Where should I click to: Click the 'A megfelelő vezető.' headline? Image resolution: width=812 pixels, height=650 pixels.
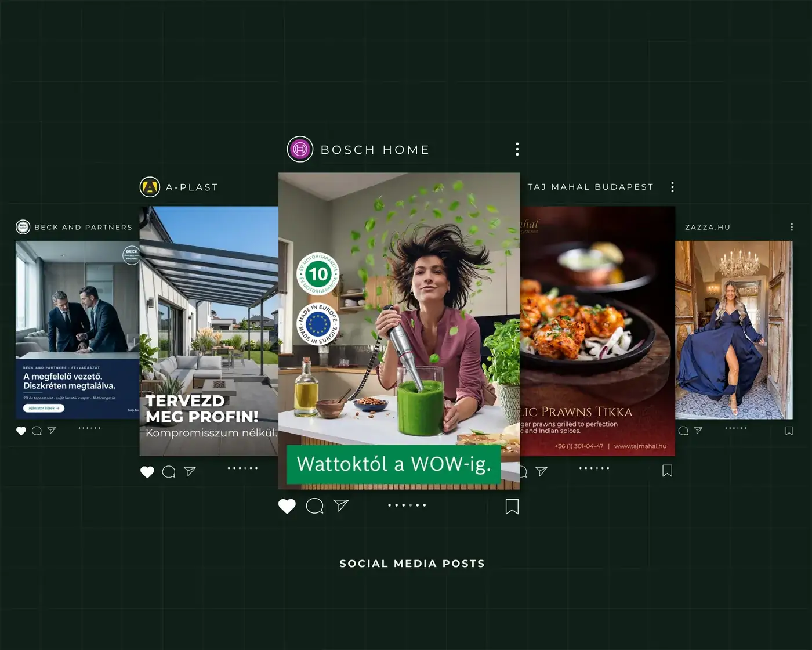click(x=63, y=376)
